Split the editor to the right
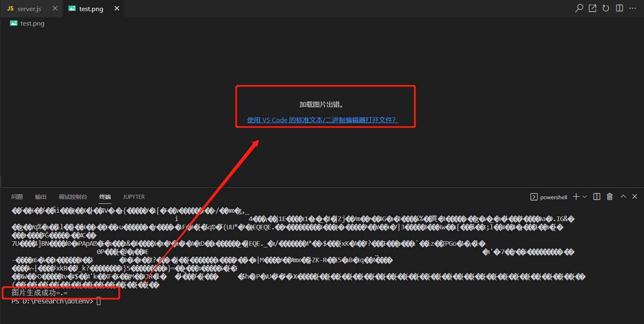This screenshot has height=324, width=644. (x=619, y=8)
